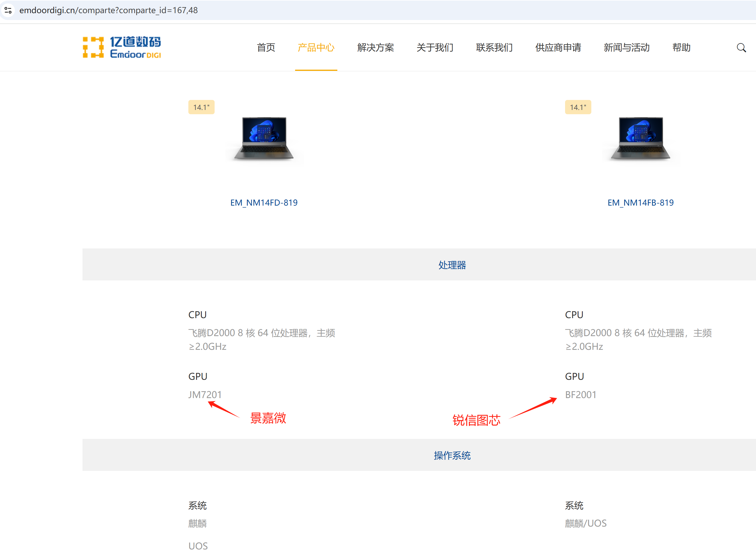Click the EM_NM14FB-819 laptop thumbnail
The image size is (756, 556).
click(641, 138)
